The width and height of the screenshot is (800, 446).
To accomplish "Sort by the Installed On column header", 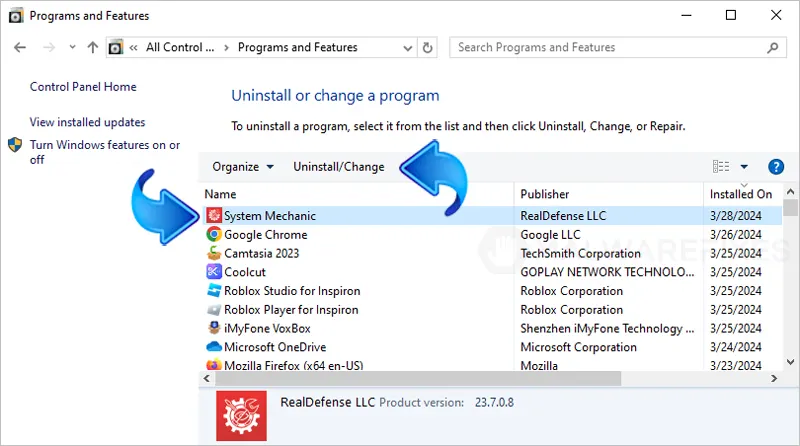I will [741, 194].
